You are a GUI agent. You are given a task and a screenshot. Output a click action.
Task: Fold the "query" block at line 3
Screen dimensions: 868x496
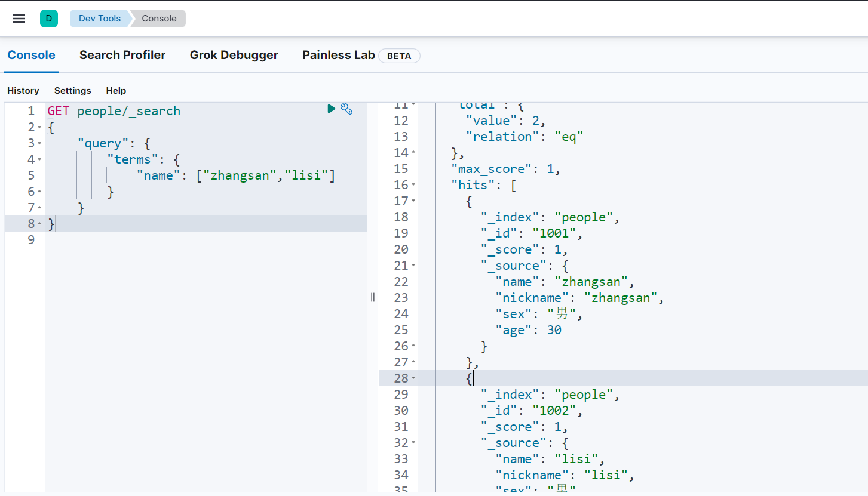tap(39, 144)
